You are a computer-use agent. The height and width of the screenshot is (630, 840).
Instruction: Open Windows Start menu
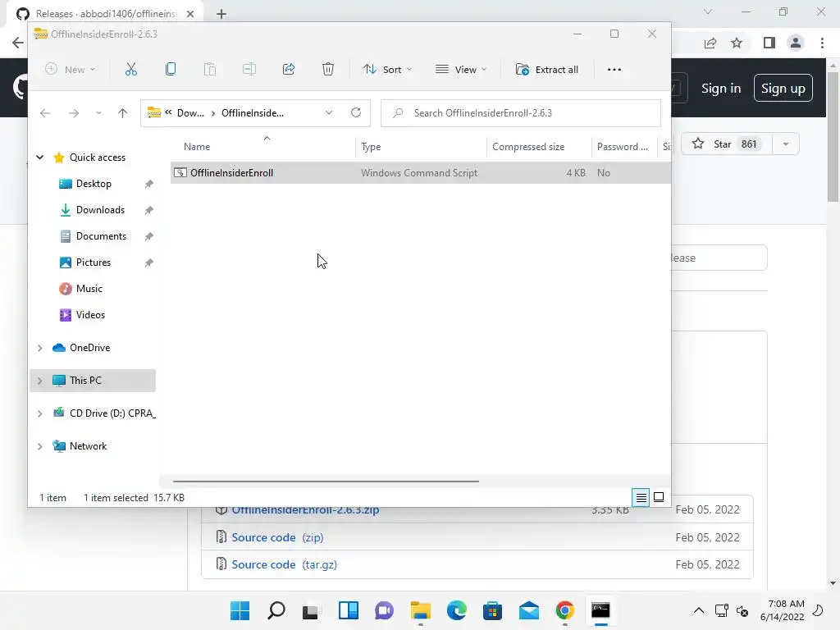240,610
